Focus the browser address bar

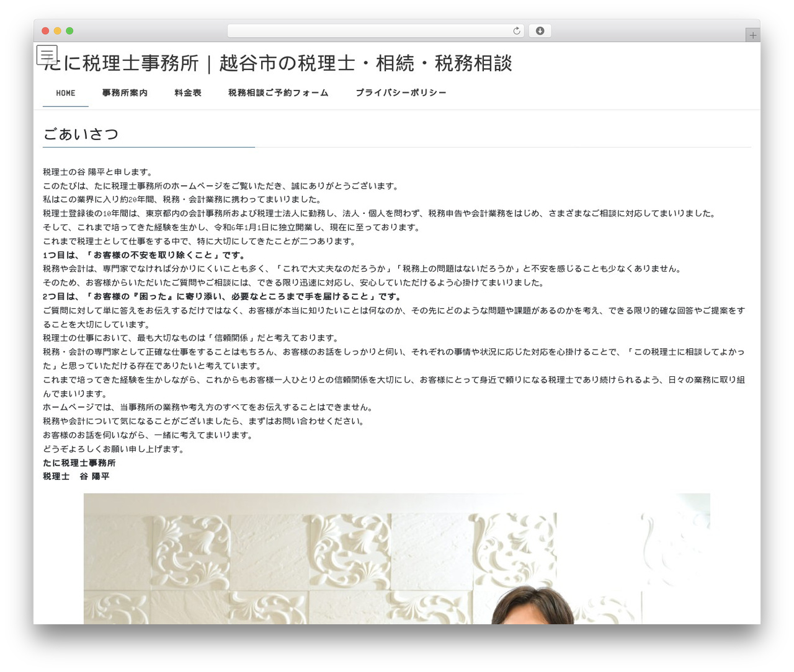tap(375, 31)
